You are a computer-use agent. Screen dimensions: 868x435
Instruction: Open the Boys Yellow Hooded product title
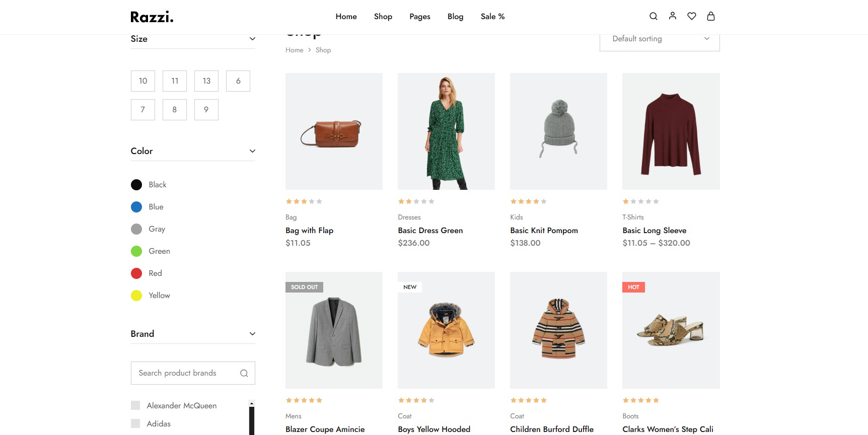434,429
